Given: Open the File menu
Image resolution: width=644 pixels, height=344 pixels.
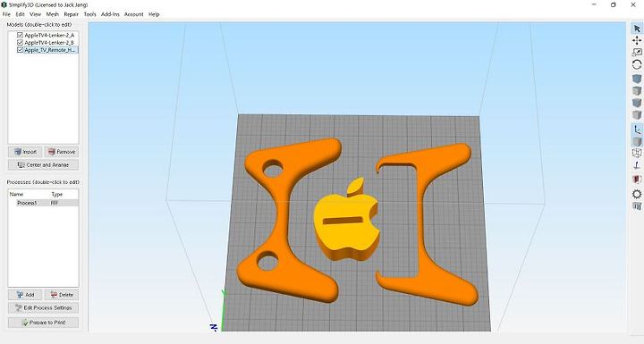Looking at the screenshot, I should (x=6, y=14).
